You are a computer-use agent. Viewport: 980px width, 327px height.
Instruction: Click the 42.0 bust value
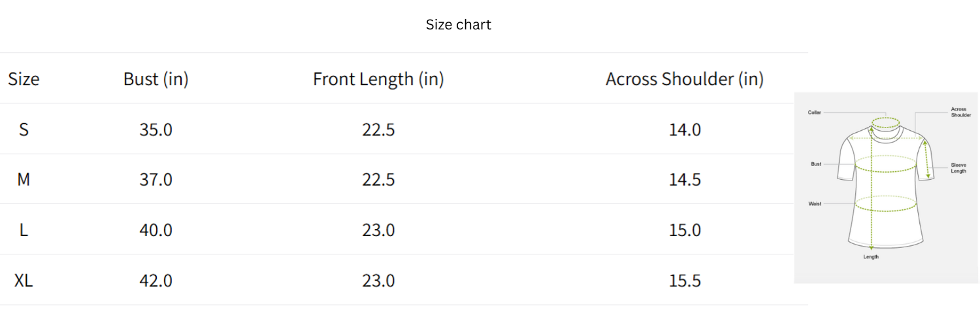(155, 281)
